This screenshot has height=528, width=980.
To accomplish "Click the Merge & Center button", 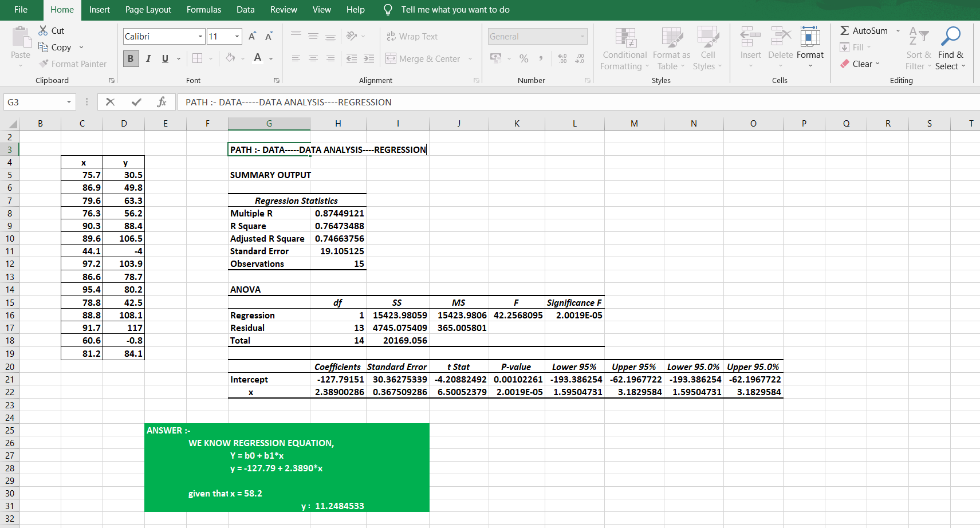I will tap(424, 58).
